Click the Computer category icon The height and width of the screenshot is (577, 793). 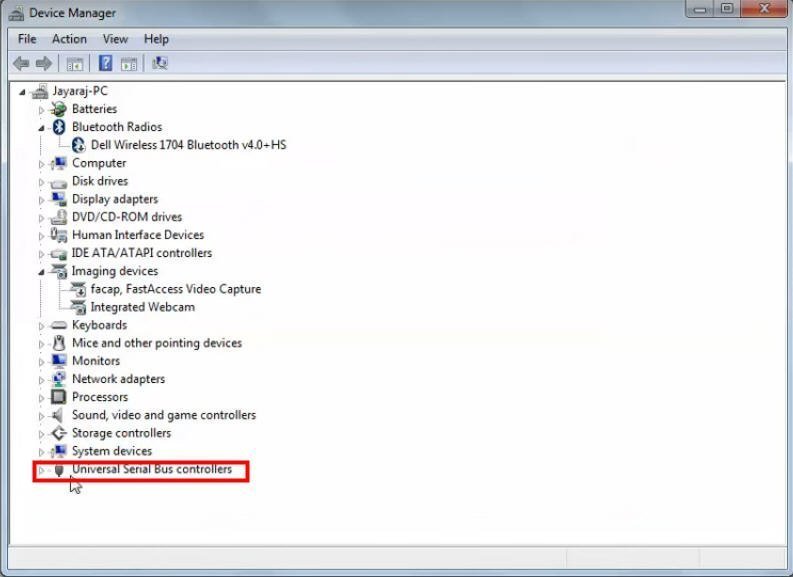(59, 163)
